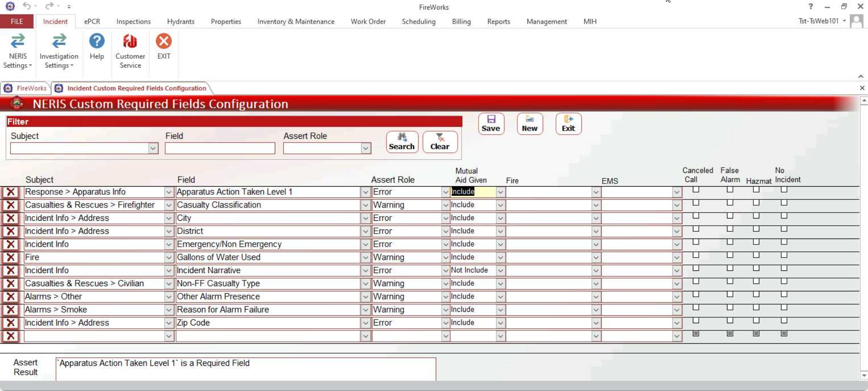Open the Reports menu tab
This screenshot has width=868, height=391.
(x=498, y=21)
